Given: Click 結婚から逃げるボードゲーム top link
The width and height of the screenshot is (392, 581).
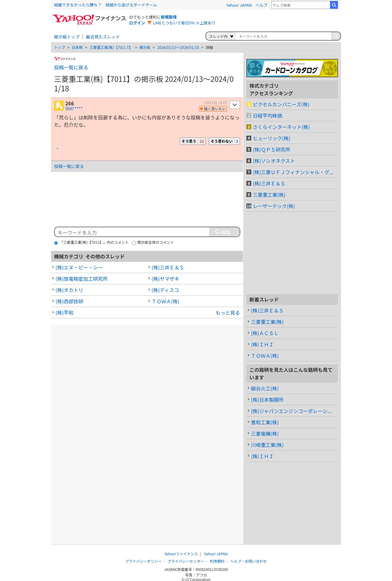Looking at the screenshot, I should 131,5.
